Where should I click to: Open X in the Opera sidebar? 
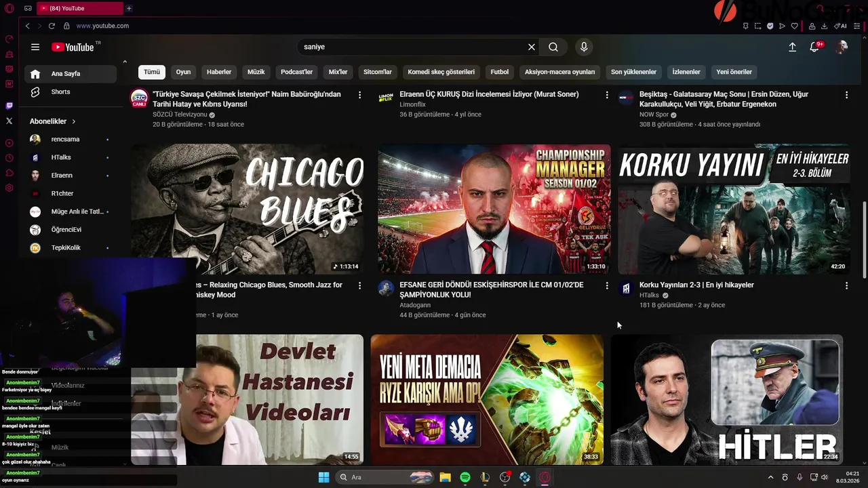click(x=9, y=121)
